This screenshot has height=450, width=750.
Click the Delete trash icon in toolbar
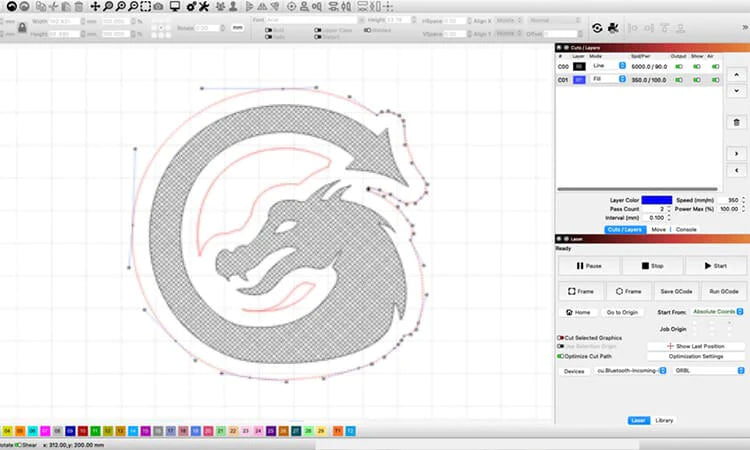[79, 6]
